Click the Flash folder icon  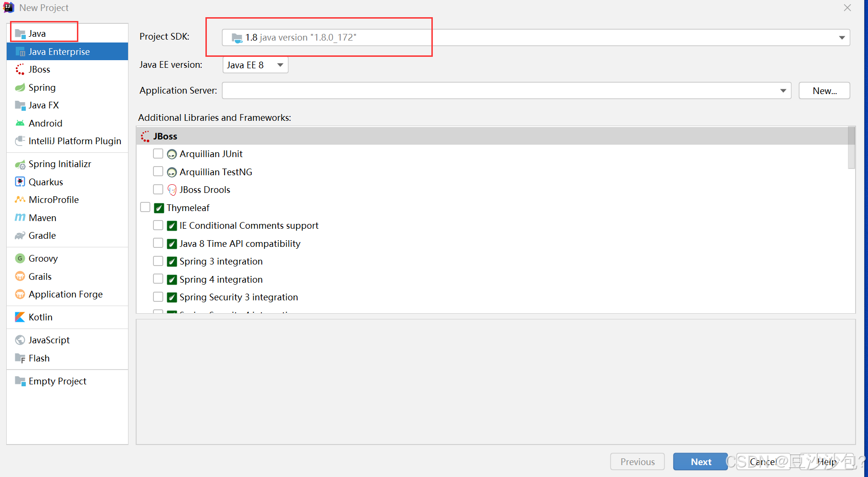click(x=20, y=358)
